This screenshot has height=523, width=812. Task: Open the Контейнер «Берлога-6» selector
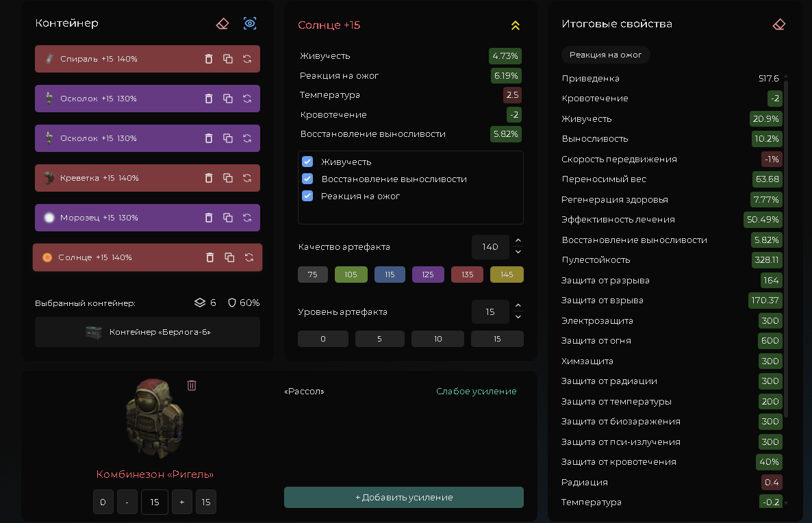pos(148,332)
